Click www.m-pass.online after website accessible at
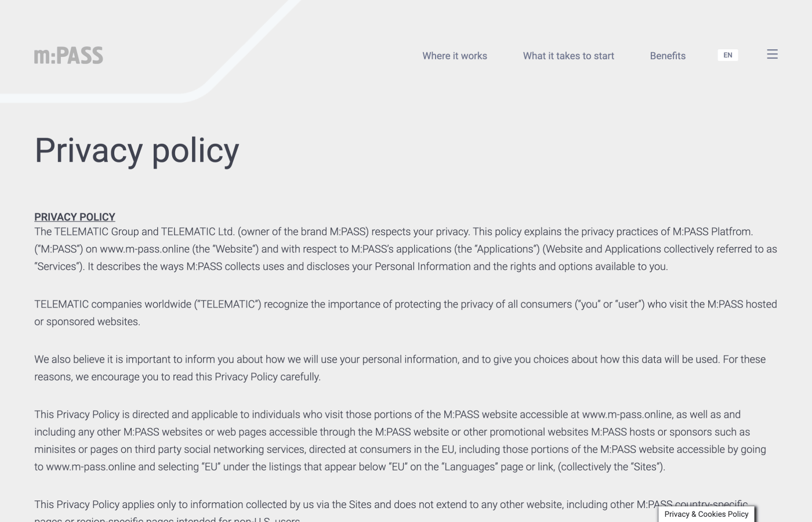812x522 pixels. coord(627,414)
